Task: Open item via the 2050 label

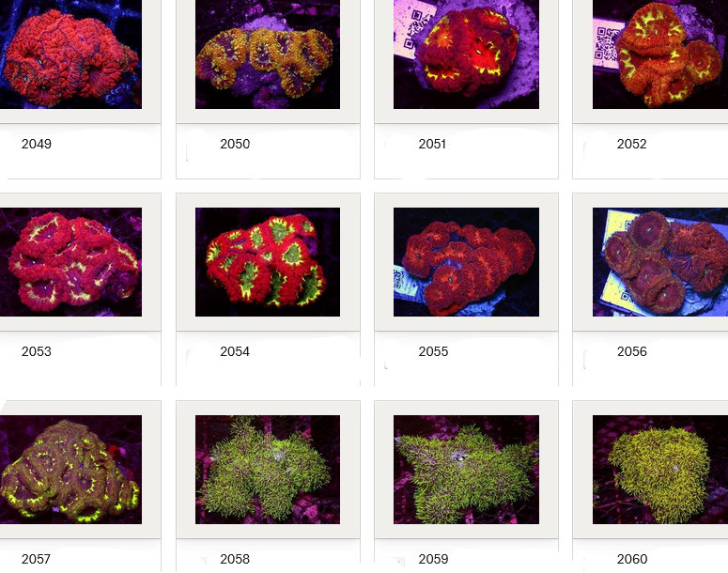Action: pos(235,144)
